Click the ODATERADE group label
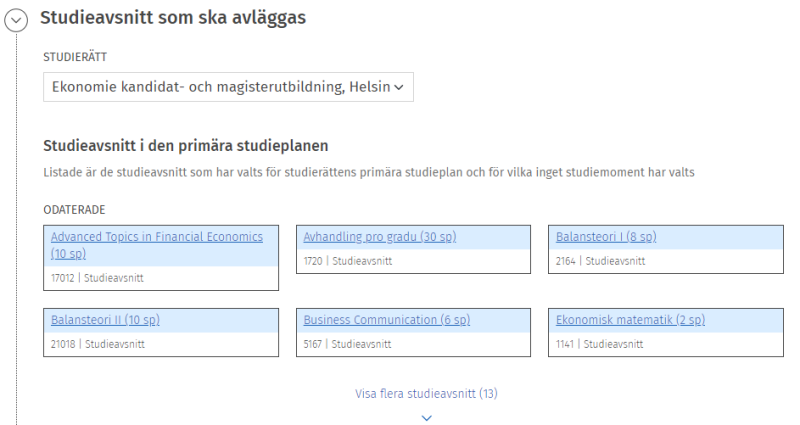 pos(75,210)
